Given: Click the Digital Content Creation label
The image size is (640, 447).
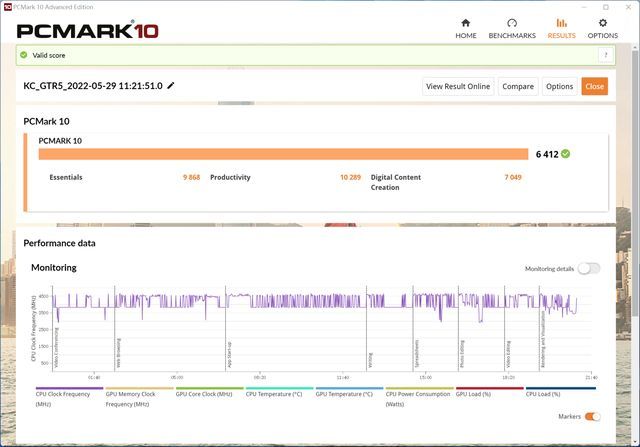Looking at the screenshot, I should click(x=396, y=182).
